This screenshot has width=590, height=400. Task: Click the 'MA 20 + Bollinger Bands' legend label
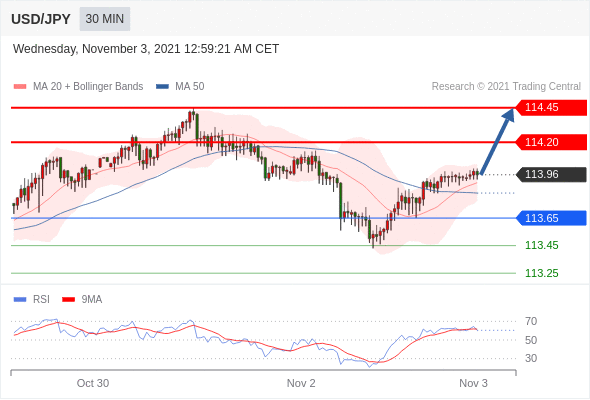[x=88, y=87]
